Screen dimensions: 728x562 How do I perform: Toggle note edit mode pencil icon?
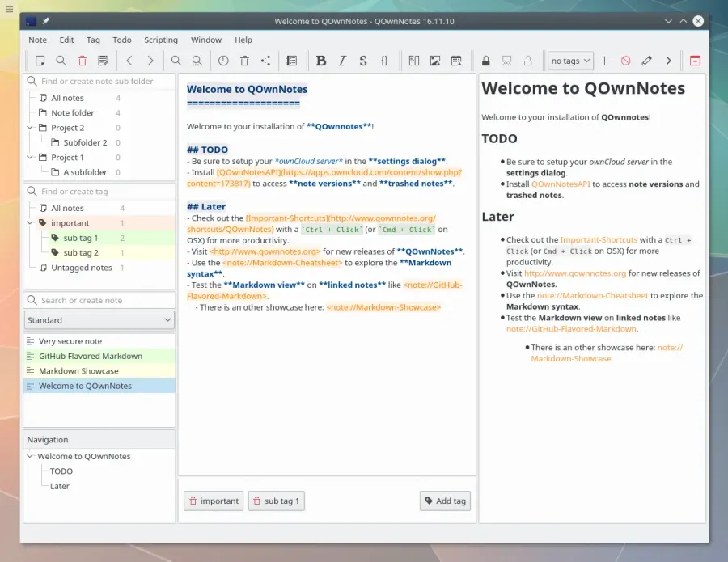647,61
